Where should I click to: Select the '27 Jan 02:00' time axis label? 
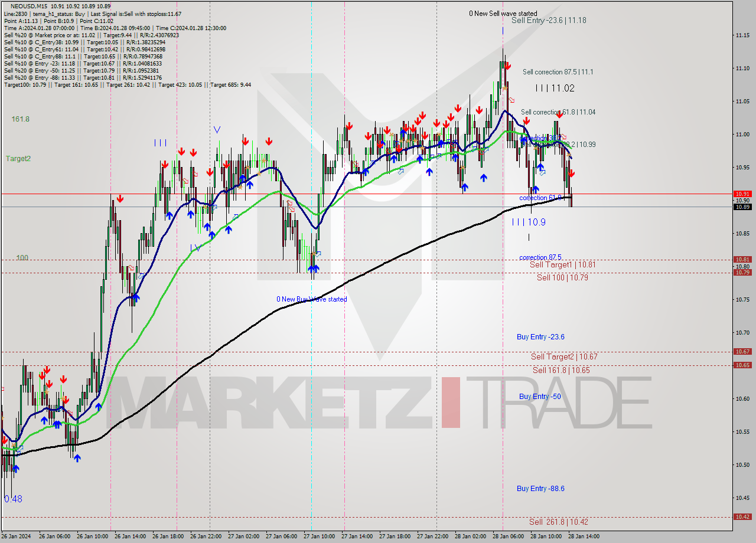point(243,537)
